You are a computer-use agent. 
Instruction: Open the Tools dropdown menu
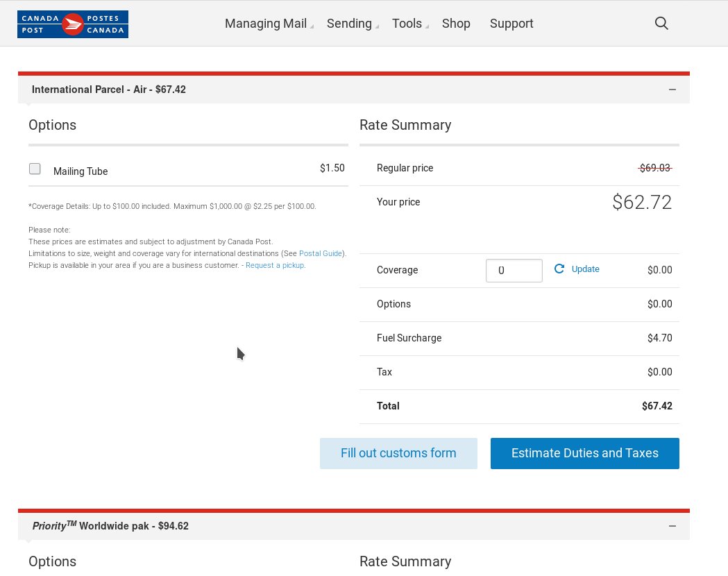[x=407, y=24]
